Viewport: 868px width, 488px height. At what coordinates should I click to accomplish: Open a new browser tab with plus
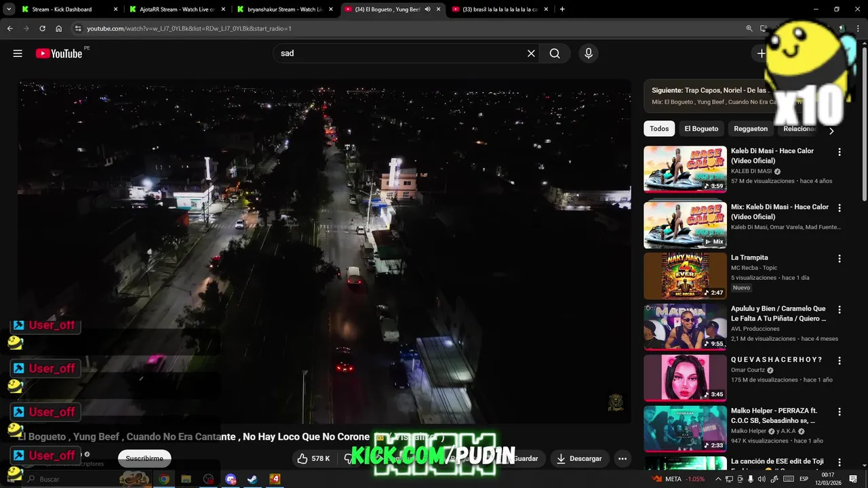(562, 9)
